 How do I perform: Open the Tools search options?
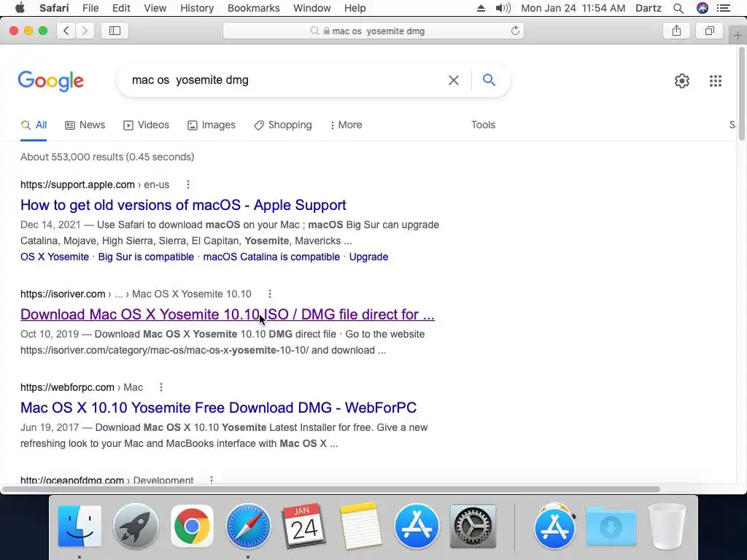click(483, 125)
